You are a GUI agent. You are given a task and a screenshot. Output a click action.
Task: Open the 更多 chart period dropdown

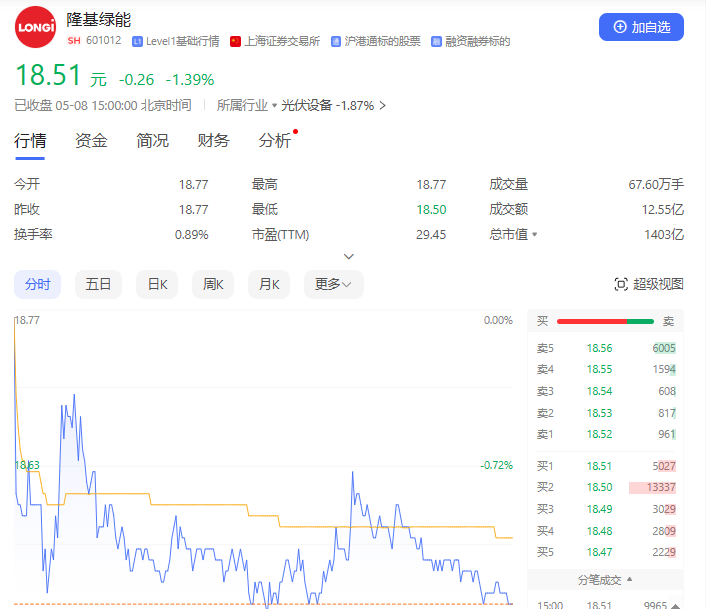(x=334, y=284)
